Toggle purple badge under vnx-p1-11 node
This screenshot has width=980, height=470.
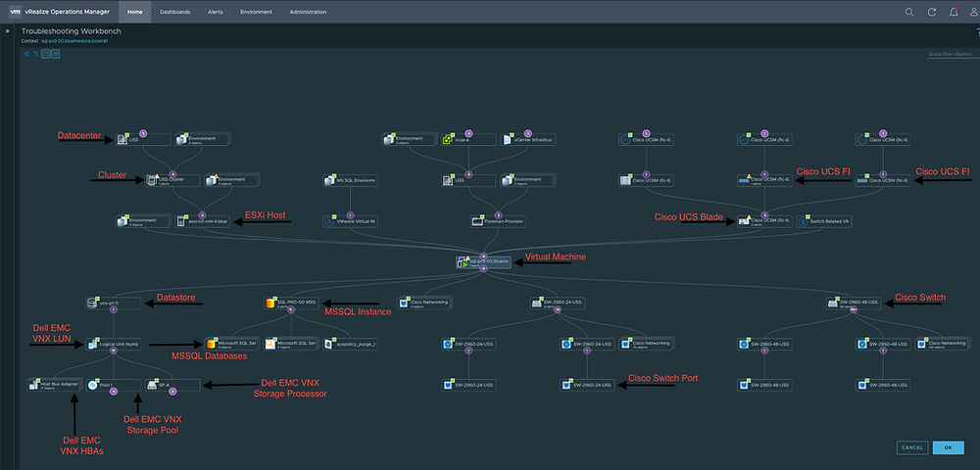[x=113, y=309]
